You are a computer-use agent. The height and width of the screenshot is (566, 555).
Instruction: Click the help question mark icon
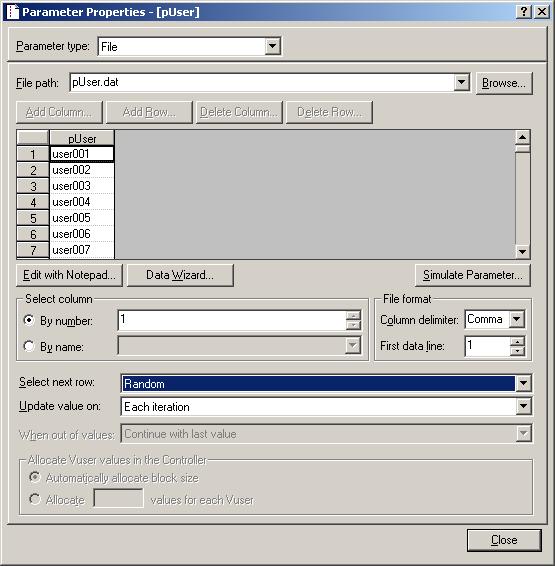pyautogui.click(x=523, y=12)
